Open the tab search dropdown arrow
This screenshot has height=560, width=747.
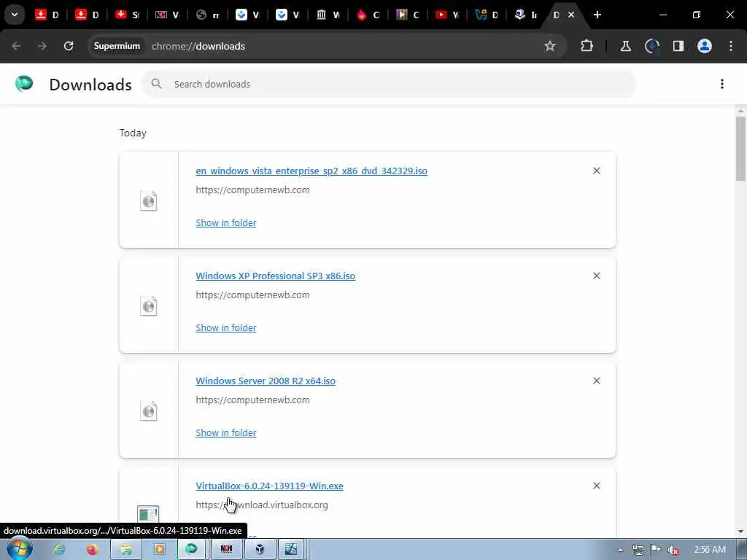coord(15,15)
